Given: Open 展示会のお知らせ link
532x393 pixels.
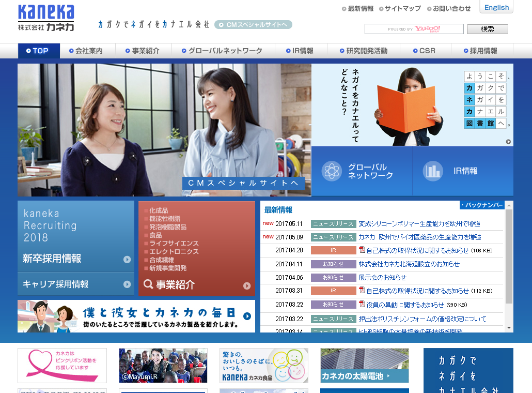Looking at the screenshot, I should [x=382, y=278].
